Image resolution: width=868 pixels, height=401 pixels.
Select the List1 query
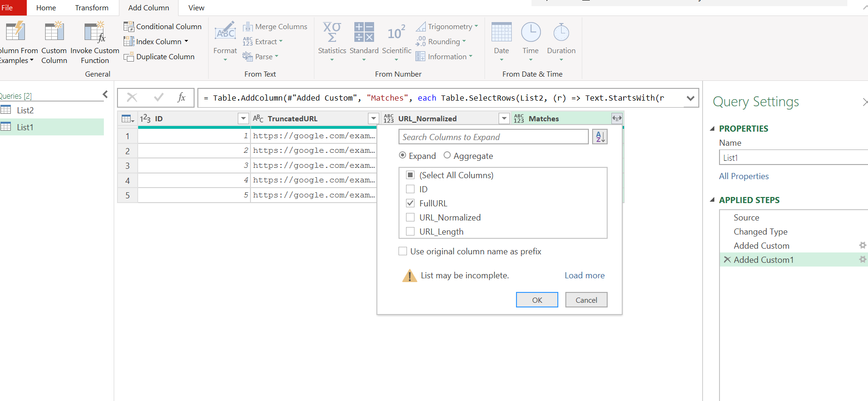[52, 127]
